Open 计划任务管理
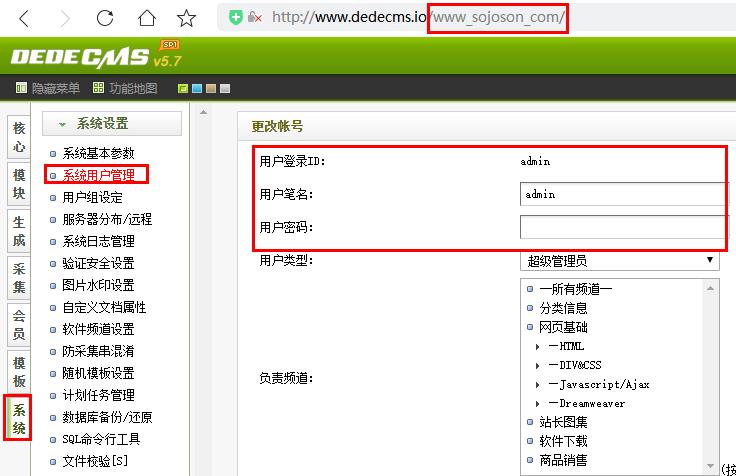736x476 pixels. click(98, 395)
